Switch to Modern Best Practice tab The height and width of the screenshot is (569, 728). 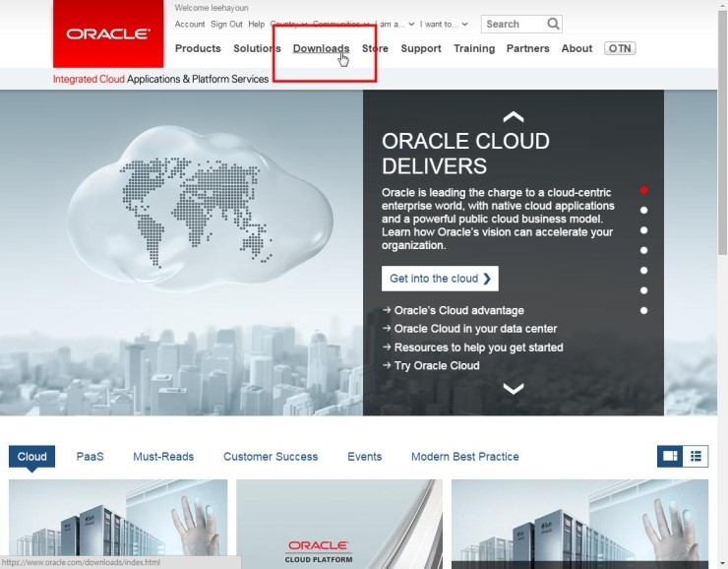464,456
